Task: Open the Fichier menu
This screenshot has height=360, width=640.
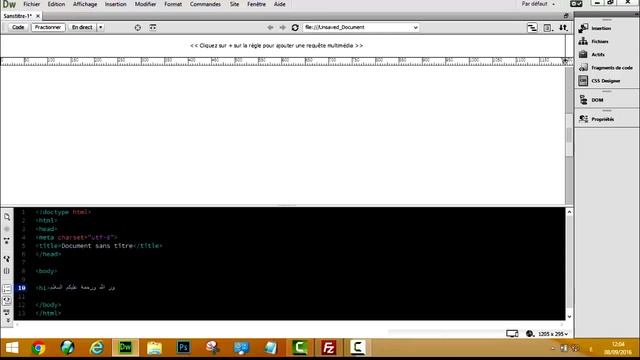Action: pyautogui.click(x=31, y=4)
